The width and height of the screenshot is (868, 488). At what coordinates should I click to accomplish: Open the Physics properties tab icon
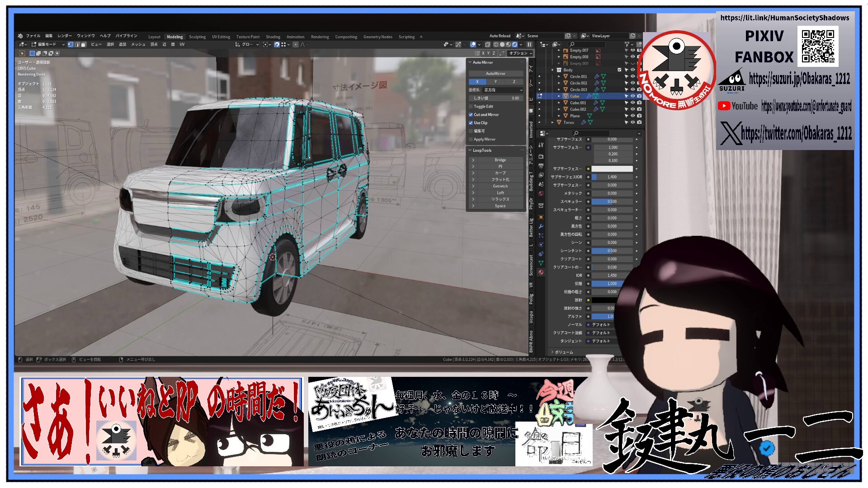pyautogui.click(x=541, y=244)
